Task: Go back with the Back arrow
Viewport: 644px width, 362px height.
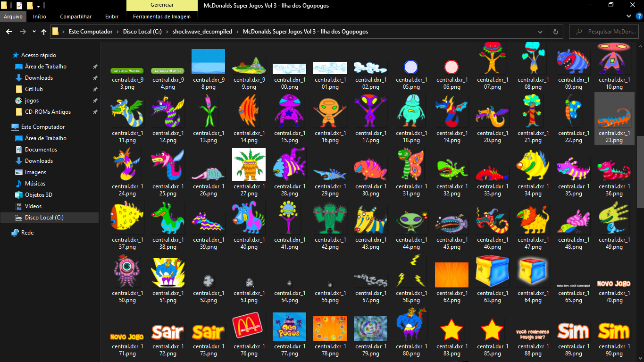Action: [8, 32]
